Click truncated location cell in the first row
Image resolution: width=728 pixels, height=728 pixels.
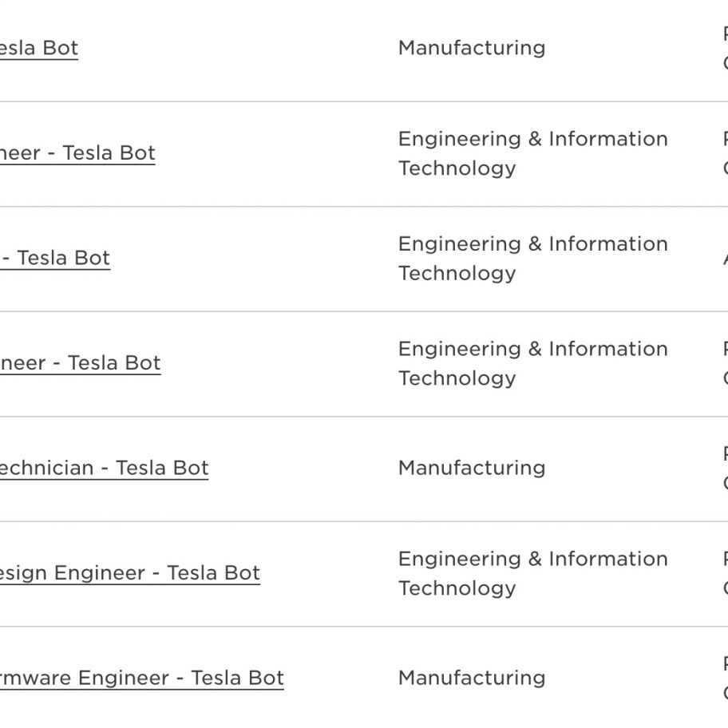pos(726,48)
